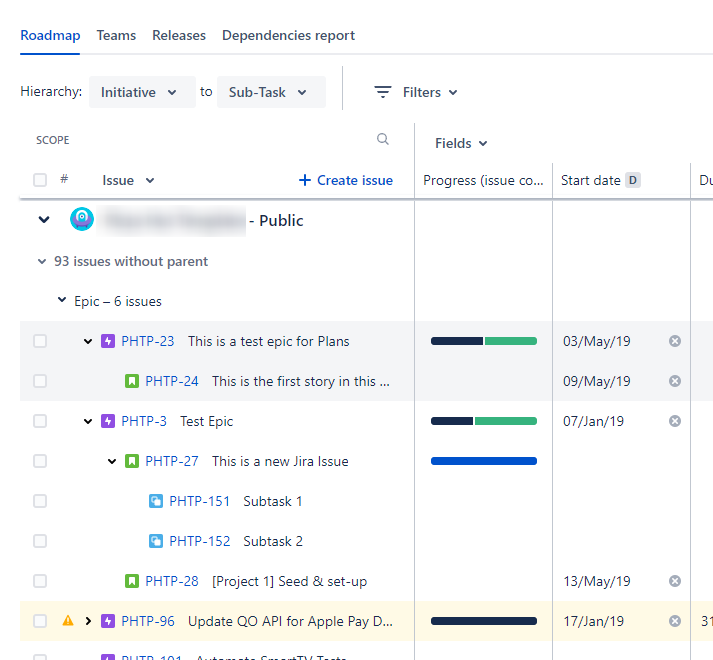The image size is (713, 660).
Task: Click the story icon of PHTP-28
Action: tap(132, 581)
